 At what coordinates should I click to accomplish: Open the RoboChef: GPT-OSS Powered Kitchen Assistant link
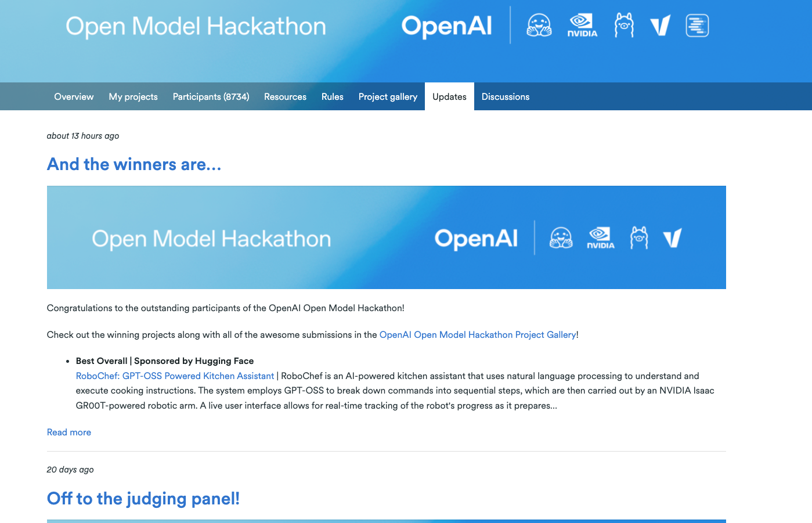coord(175,376)
